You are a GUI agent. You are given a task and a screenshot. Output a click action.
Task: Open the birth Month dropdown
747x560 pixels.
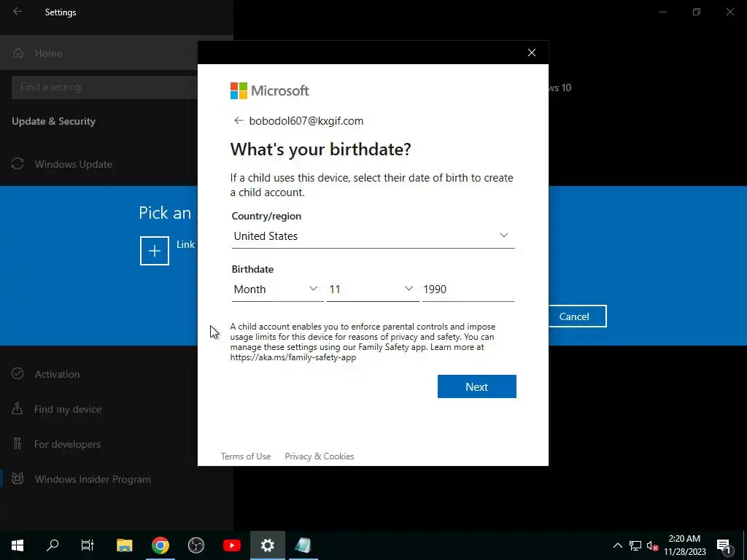277,289
